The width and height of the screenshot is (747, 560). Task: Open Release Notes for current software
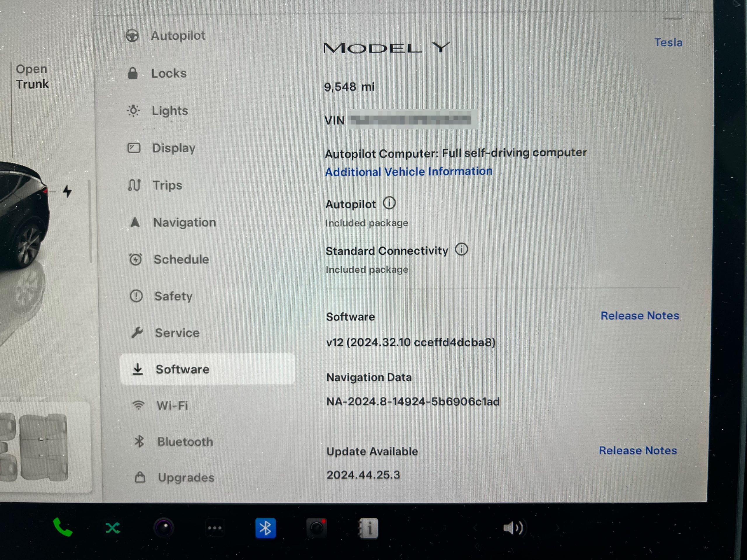click(x=639, y=316)
